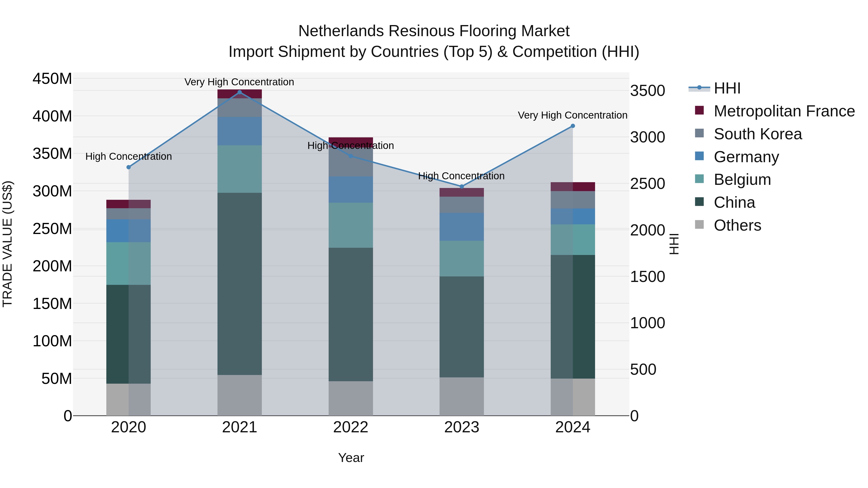Click the 2022 x-axis label
This screenshot has height=488, width=868.
coord(351,427)
